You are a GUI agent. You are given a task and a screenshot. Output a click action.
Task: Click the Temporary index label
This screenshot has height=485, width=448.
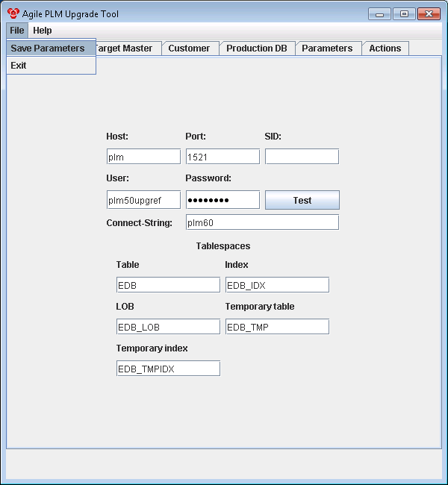click(152, 348)
